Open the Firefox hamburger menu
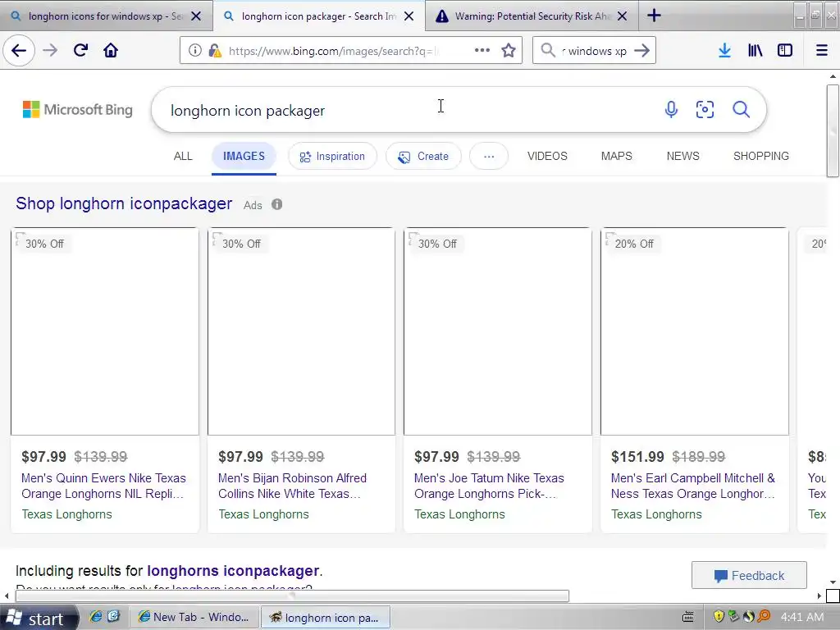 (821, 50)
